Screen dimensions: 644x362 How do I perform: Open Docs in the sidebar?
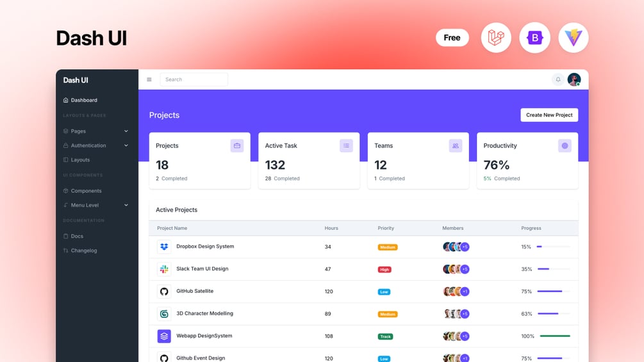pyautogui.click(x=77, y=236)
